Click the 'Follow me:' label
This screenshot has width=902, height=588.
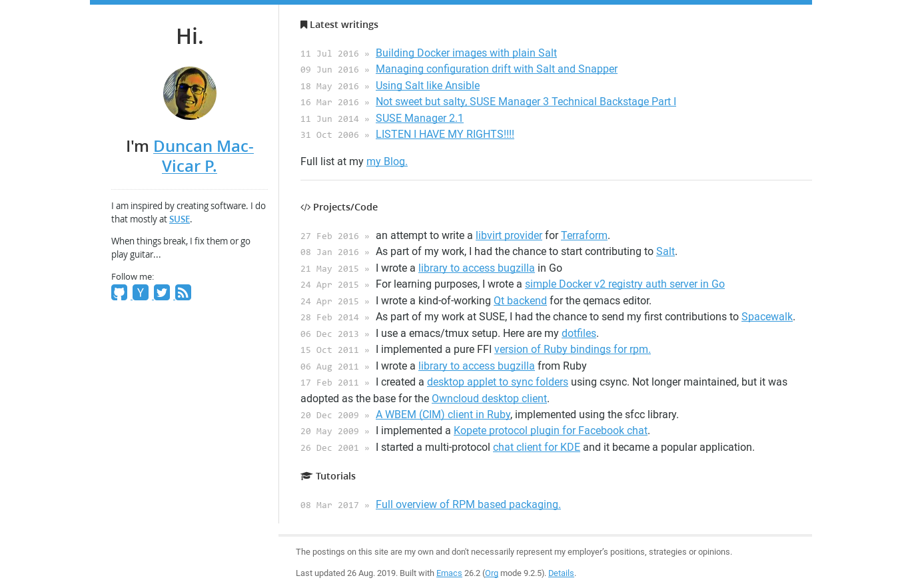[133, 276]
